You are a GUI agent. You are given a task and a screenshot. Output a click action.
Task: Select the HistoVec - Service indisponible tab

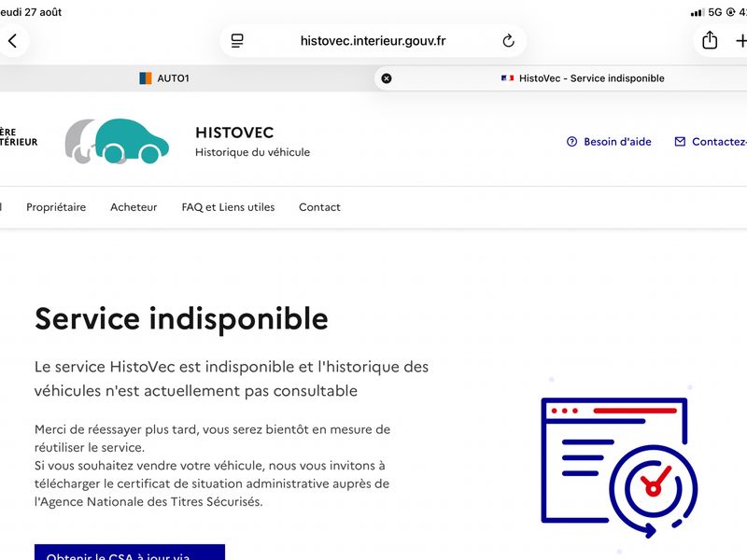pos(562,78)
